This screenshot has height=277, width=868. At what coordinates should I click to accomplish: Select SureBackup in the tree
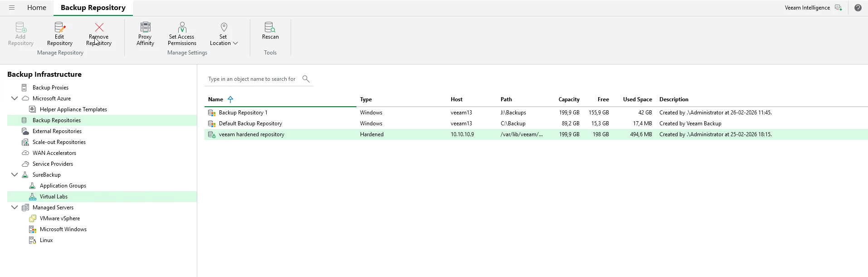tap(47, 175)
